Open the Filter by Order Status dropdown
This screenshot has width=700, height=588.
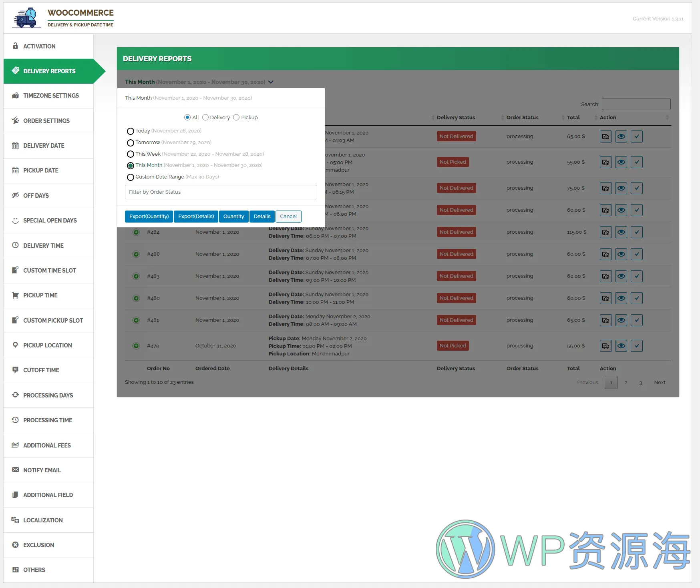pos(221,192)
